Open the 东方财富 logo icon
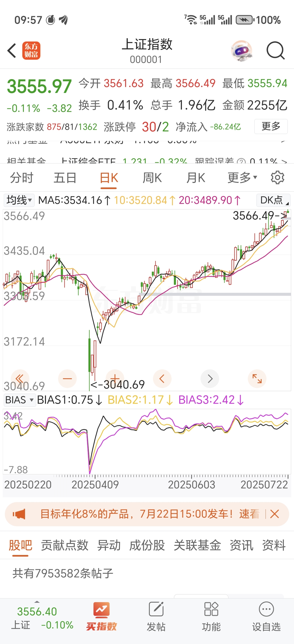This screenshot has height=644, width=294. (31, 51)
